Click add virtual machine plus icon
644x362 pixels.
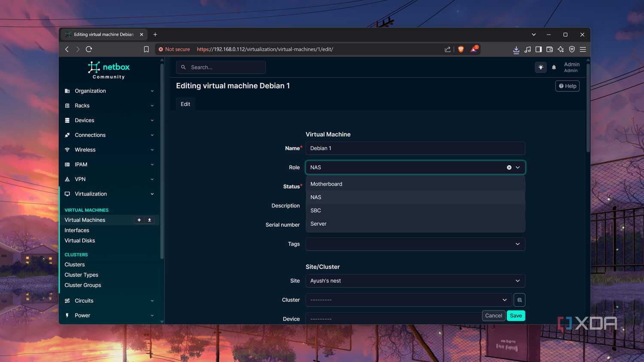point(139,220)
